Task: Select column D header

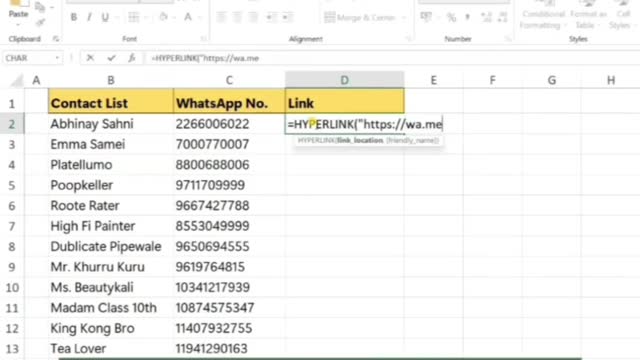Action: click(344, 80)
